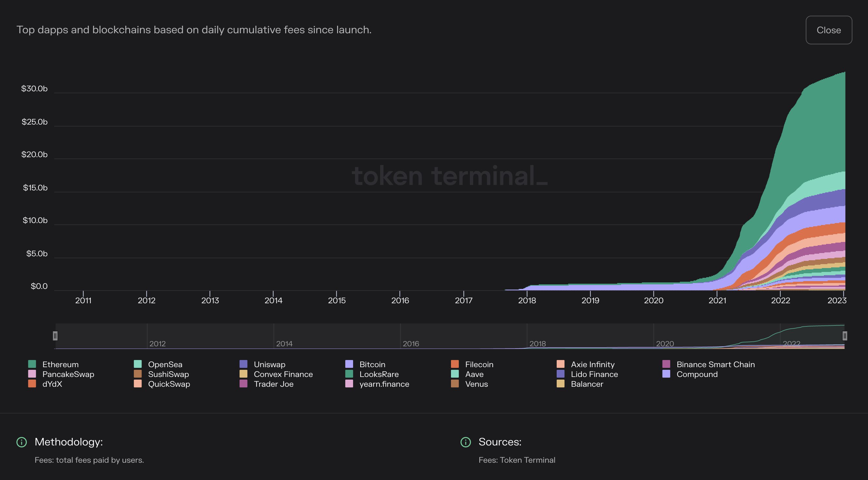The image size is (868, 480).
Task: Click the Filecoin legend swatch
Action: tap(455, 364)
